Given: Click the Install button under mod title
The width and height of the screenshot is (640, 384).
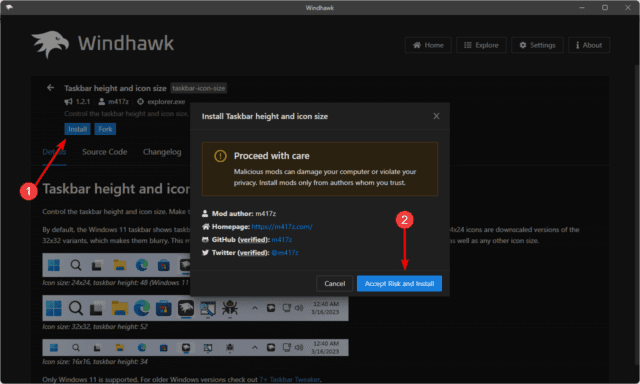Looking at the screenshot, I should click(77, 129).
